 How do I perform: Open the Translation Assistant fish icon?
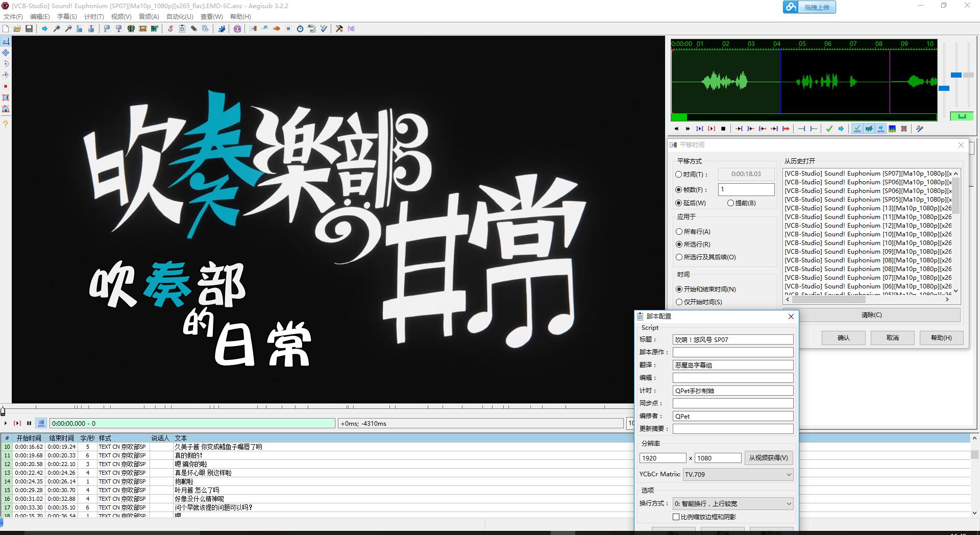coord(277,29)
